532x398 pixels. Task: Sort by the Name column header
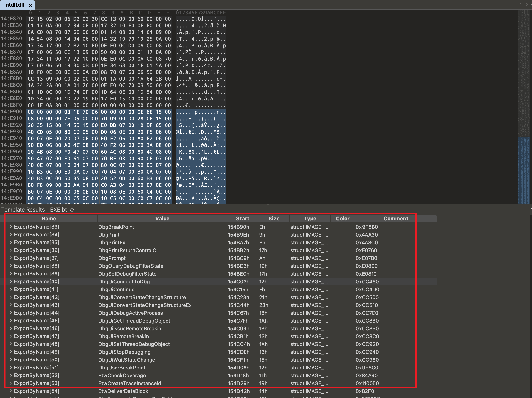click(x=49, y=218)
